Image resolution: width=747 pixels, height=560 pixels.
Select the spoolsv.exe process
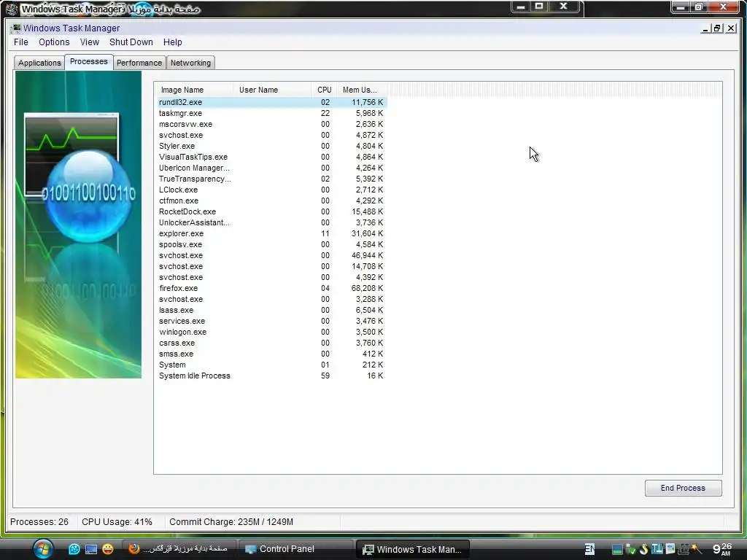point(272,245)
